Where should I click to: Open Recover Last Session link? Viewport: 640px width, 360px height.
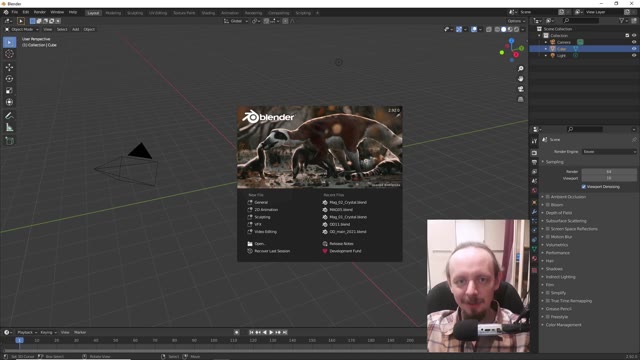point(272,251)
